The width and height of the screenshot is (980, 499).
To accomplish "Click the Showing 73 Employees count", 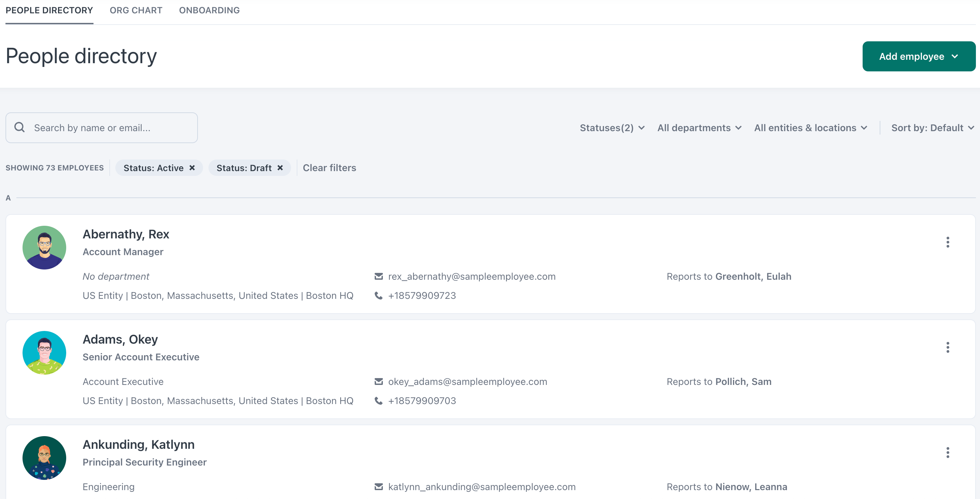I will point(54,168).
